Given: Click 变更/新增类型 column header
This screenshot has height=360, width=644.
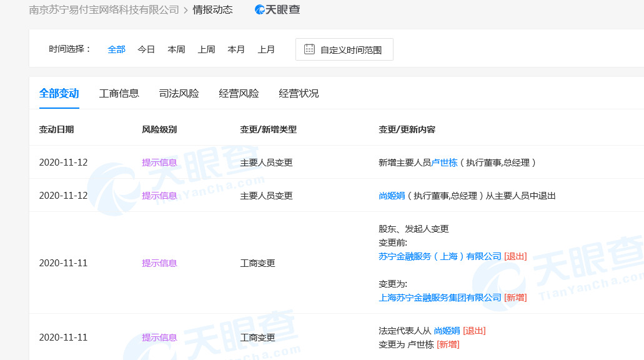Looking at the screenshot, I should (268, 129).
